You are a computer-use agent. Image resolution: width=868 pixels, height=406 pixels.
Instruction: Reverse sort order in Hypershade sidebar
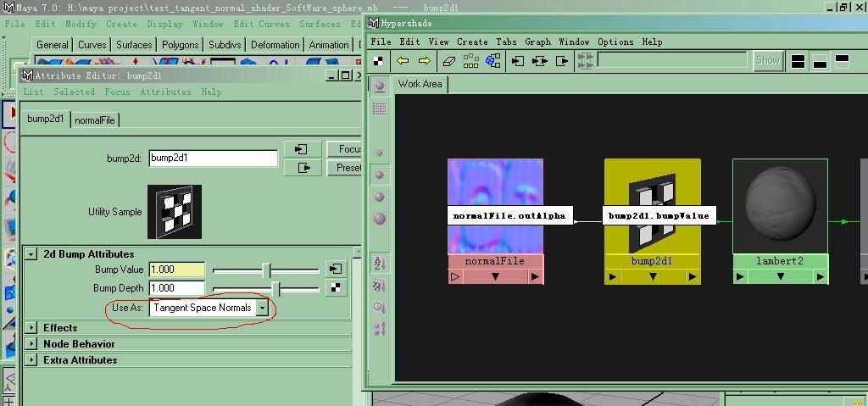coord(380,329)
